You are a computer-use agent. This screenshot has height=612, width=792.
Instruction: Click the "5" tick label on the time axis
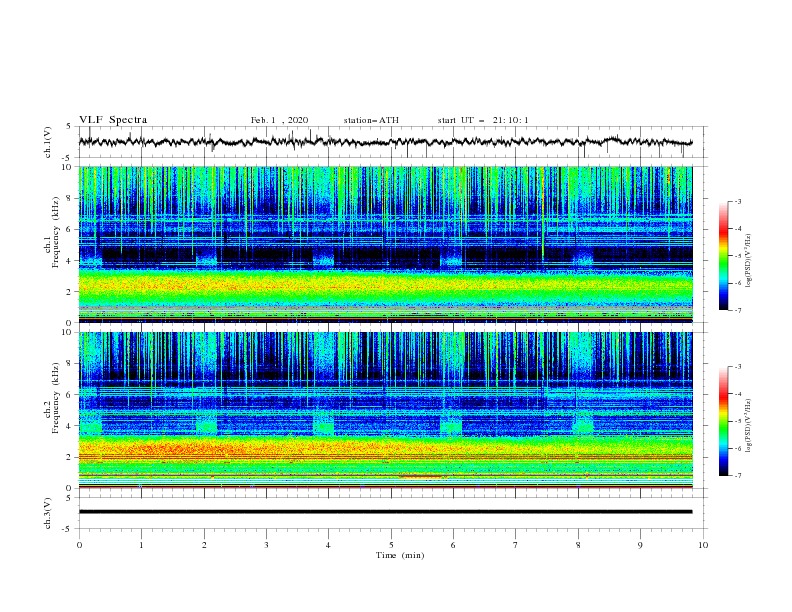click(391, 545)
